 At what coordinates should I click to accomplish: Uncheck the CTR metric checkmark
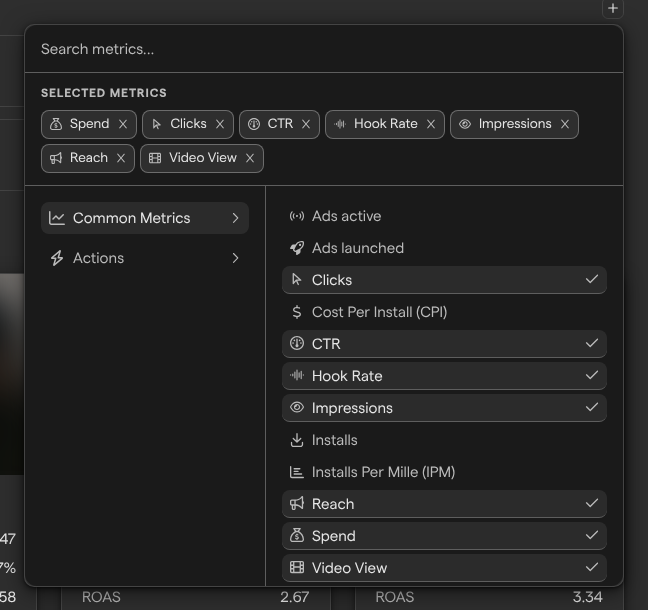(592, 343)
